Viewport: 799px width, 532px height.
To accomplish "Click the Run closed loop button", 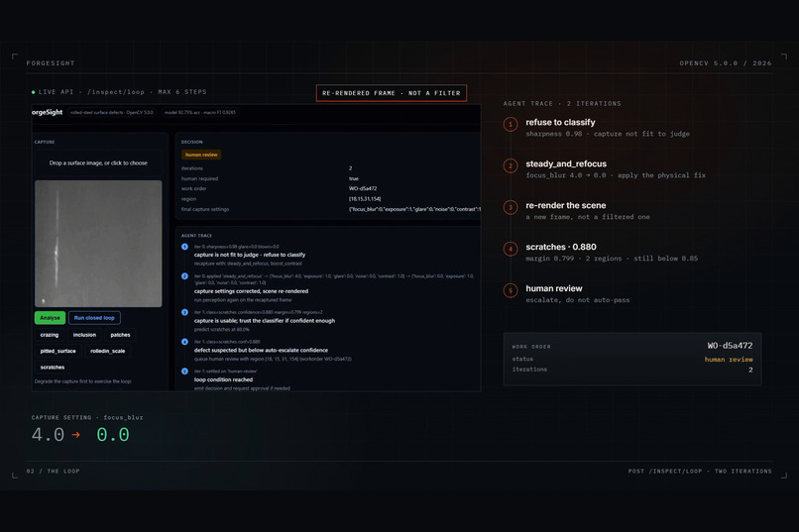I will (94, 318).
